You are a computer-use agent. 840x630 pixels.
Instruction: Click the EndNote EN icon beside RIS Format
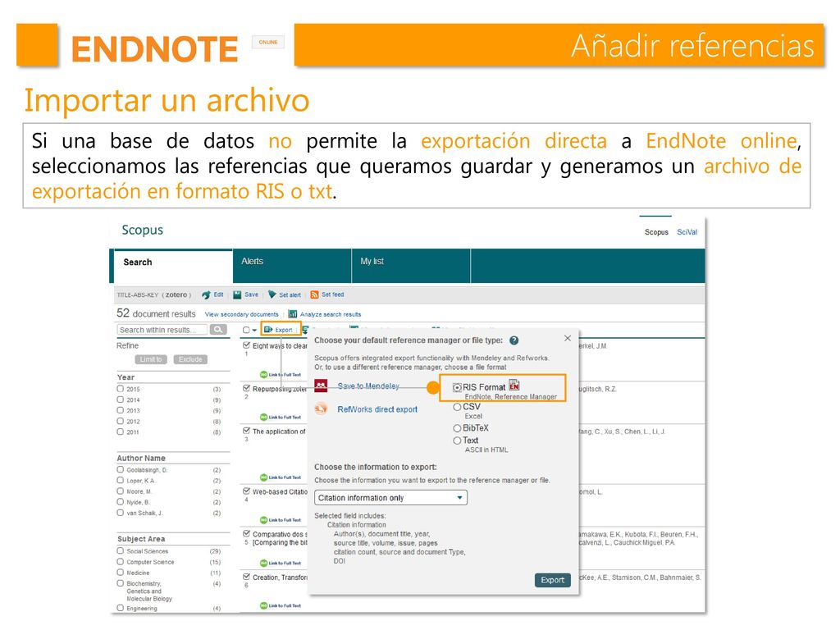pyautogui.click(x=514, y=385)
